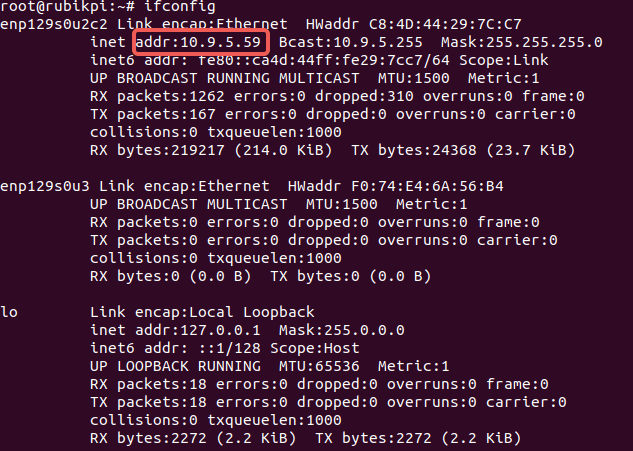
Task: Click the HWaddr C8:4D:44:29:7C:C7 value
Action: coord(414,24)
